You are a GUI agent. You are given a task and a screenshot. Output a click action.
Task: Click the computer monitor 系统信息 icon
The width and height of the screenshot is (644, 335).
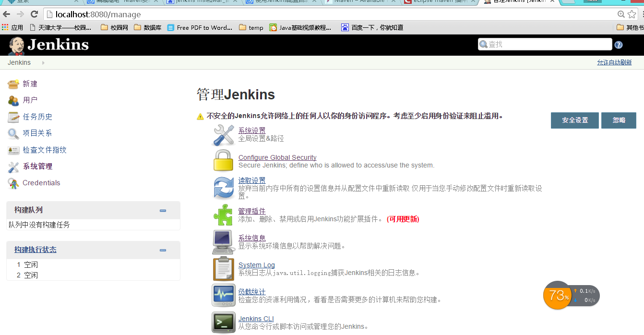[223, 242]
